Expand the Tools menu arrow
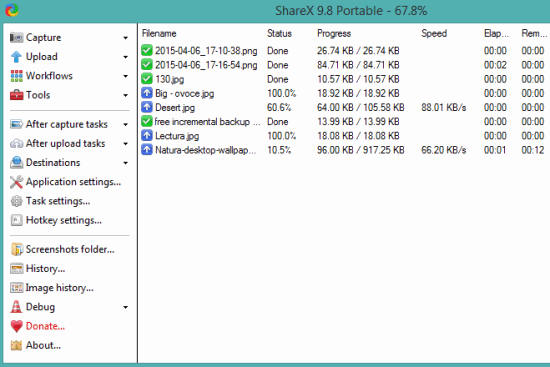550x367 pixels. (126, 95)
